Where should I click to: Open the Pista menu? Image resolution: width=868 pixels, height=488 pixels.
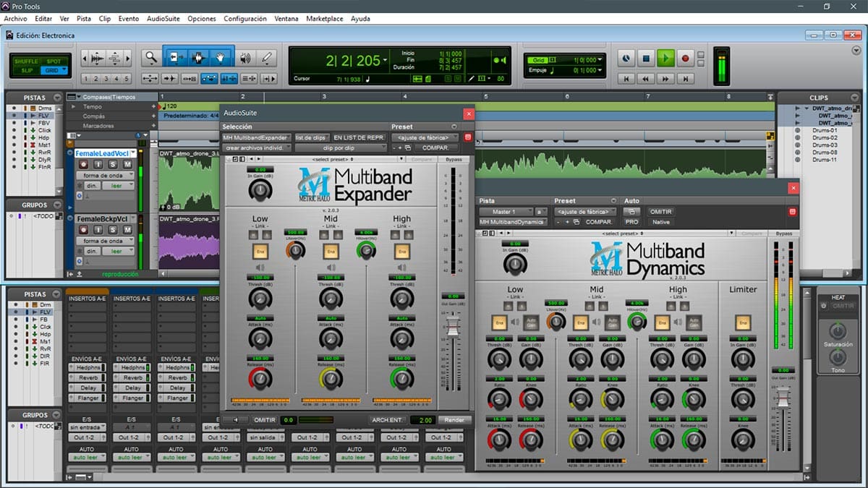click(84, 18)
